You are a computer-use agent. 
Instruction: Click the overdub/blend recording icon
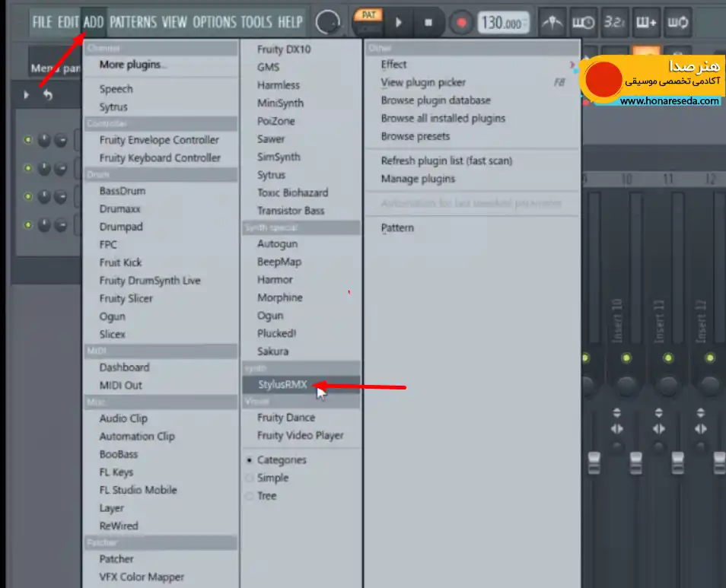(x=646, y=22)
